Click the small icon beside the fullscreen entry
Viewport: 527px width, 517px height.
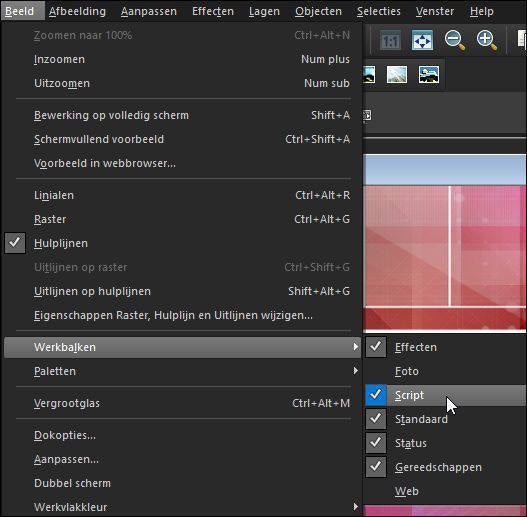point(367,115)
